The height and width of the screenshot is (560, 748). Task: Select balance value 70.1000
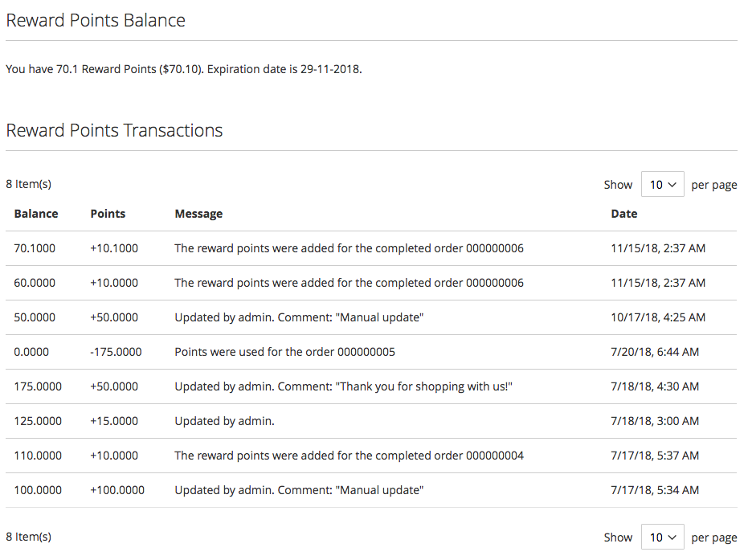35,248
